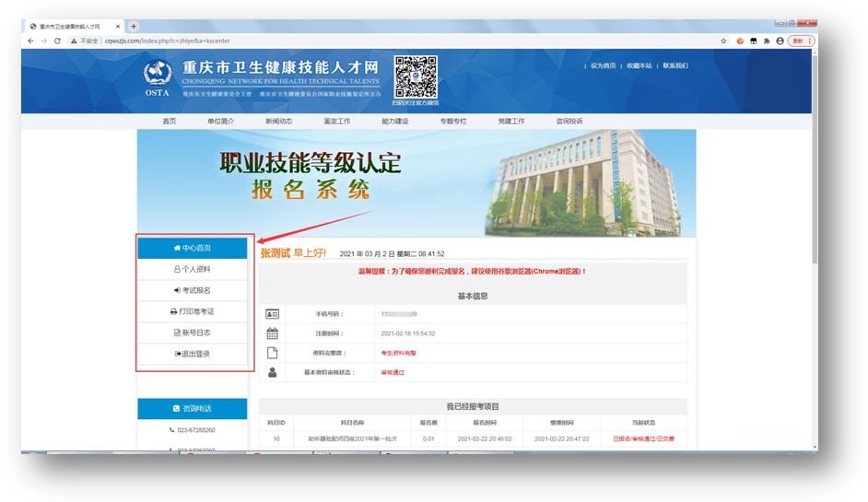Click the 设为首页 header link

(604, 66)
